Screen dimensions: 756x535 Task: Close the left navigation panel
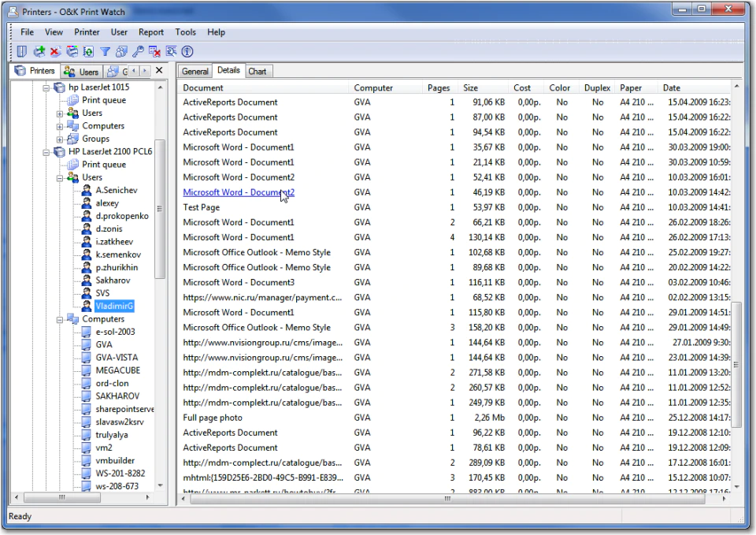[x=159, y=70]
